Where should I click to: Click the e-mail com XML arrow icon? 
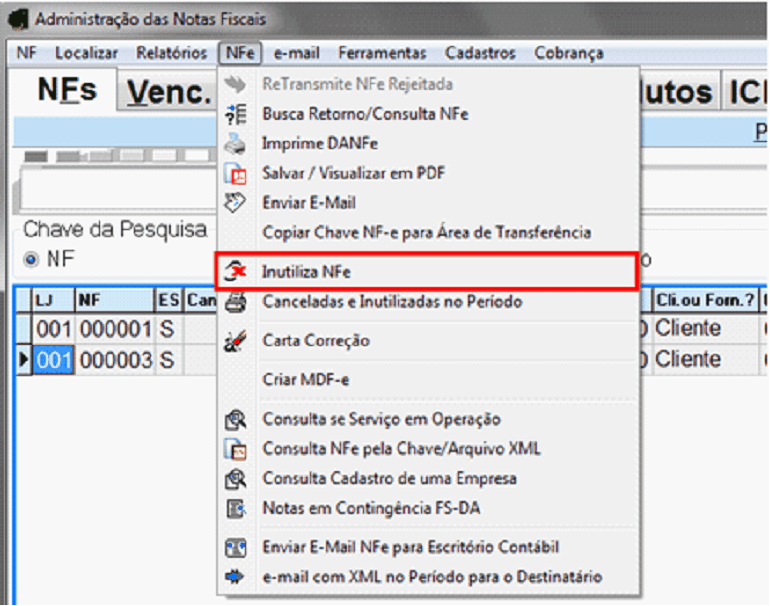[236, 576]
